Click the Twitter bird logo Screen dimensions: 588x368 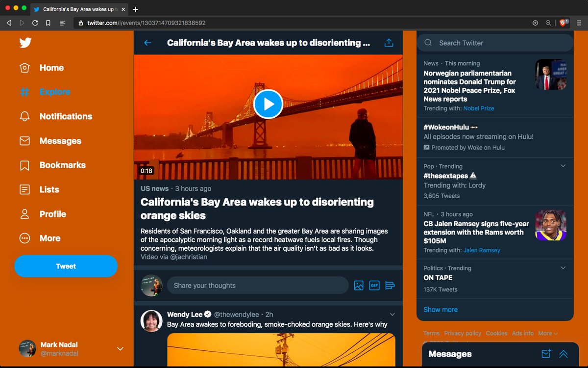click(24, 43)
